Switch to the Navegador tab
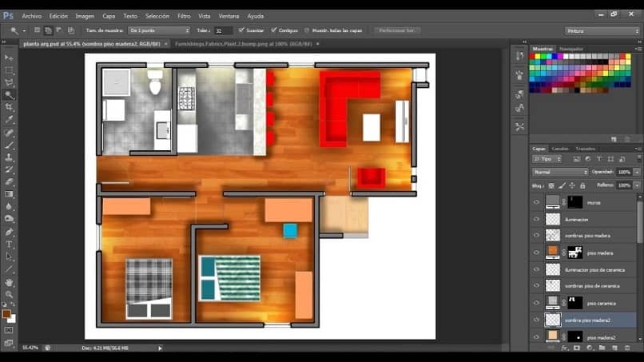Viewport: 644px width, 362px height. pos(570,49)
